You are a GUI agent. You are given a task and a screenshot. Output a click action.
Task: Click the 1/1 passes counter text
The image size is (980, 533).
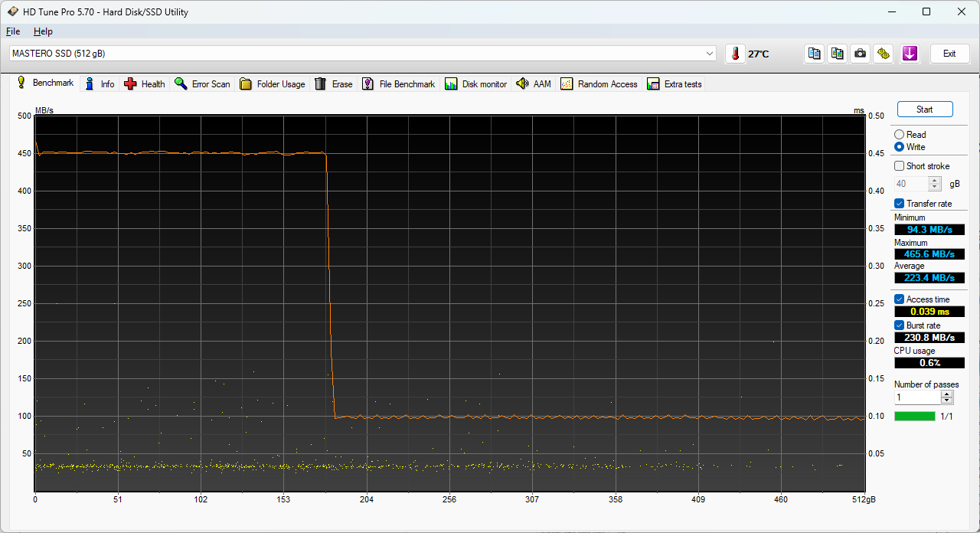(x=946, y=417)
